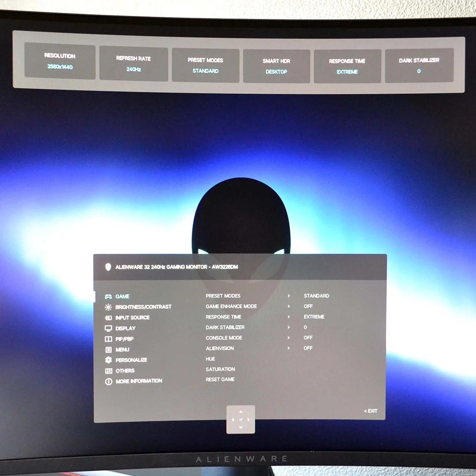The height and width of the screenshot is (476, 476).
Task: Open the BRIGHTNESS/CONTRAST menu category
Action: 143,307
